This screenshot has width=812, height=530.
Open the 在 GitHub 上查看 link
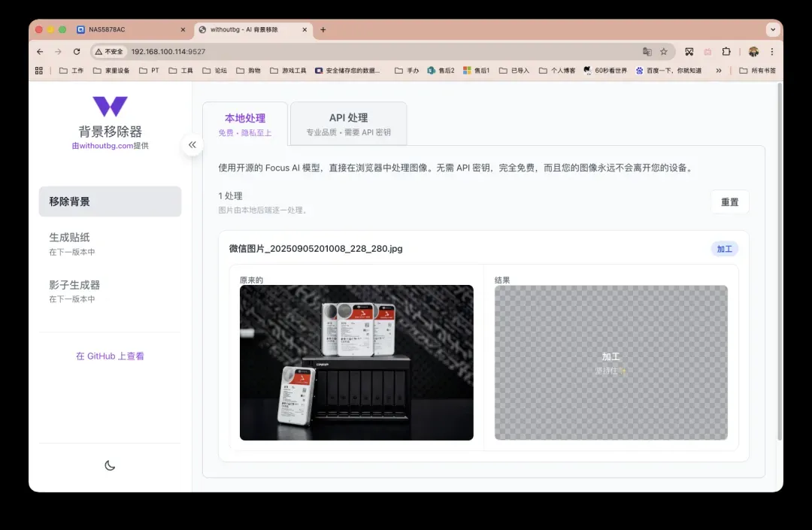[110, 356]
